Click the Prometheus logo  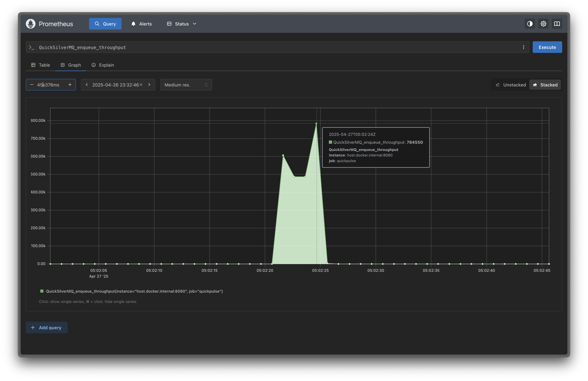30,23
